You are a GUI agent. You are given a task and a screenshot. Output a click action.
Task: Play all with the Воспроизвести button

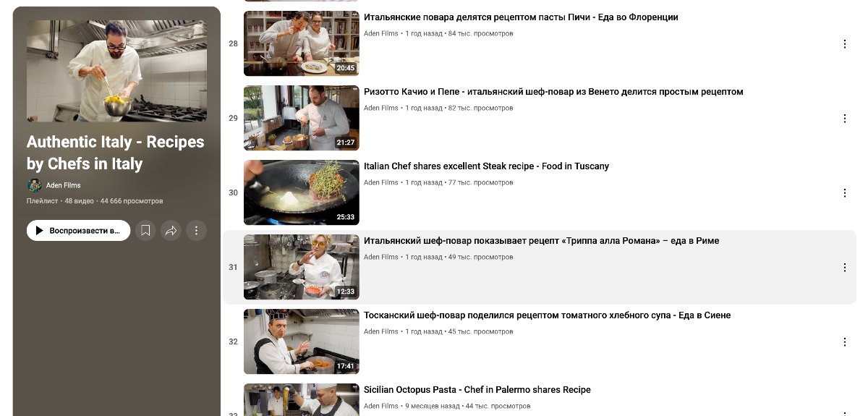(78, 231)
